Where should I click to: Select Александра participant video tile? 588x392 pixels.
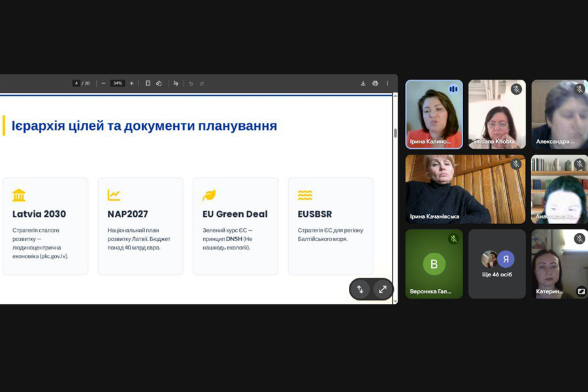559,114
